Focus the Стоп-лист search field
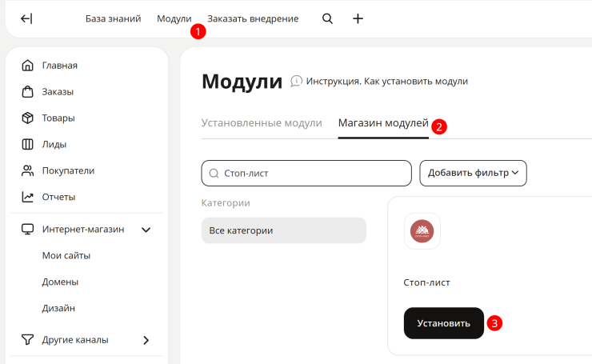 coord(306,174)
